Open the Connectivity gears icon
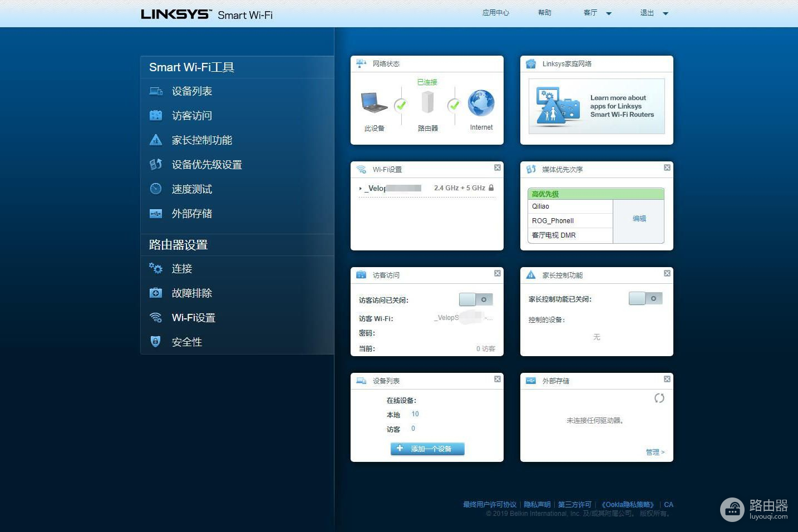 [x=156, y=269]
